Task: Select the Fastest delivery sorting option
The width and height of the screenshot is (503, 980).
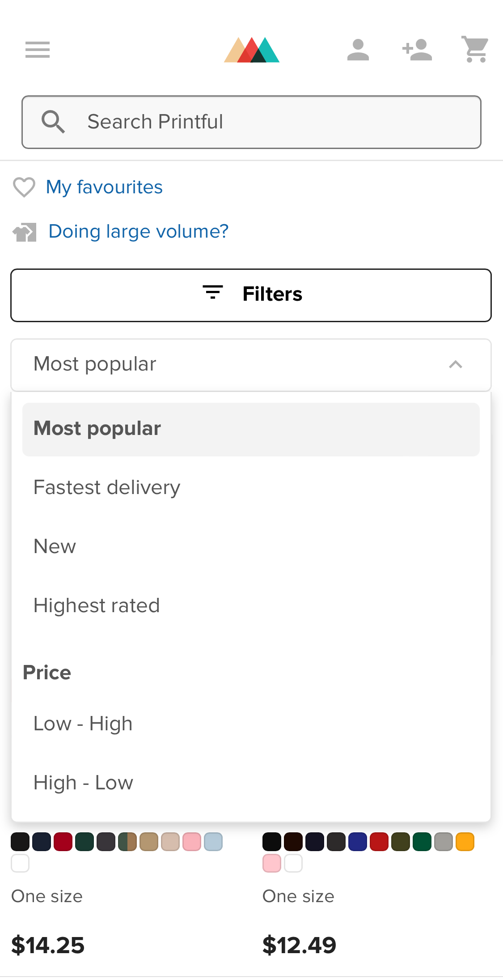Action: 106,488
